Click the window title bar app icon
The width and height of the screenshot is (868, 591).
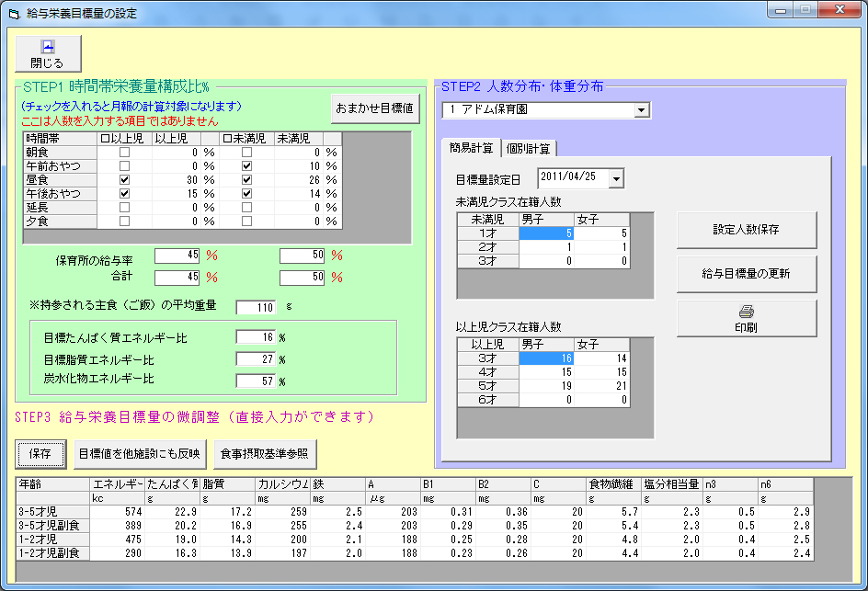[15, 13]
